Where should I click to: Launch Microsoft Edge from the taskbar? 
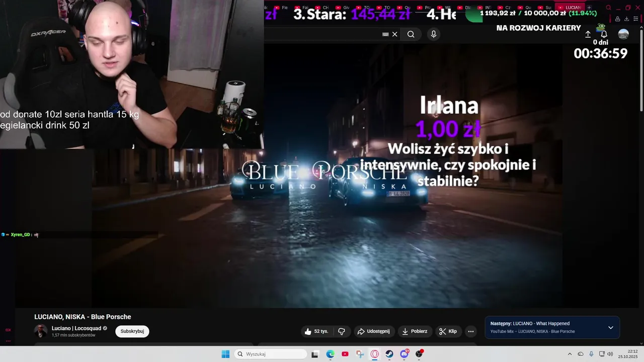click(330, 354)
